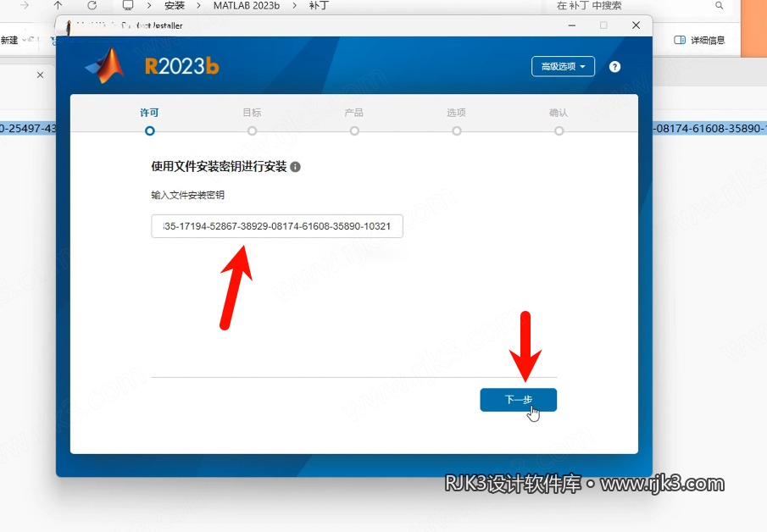Screen dimensions: 767x532
Task: Click the 输入文件安装密钥 label
Action: pos(188,195)
